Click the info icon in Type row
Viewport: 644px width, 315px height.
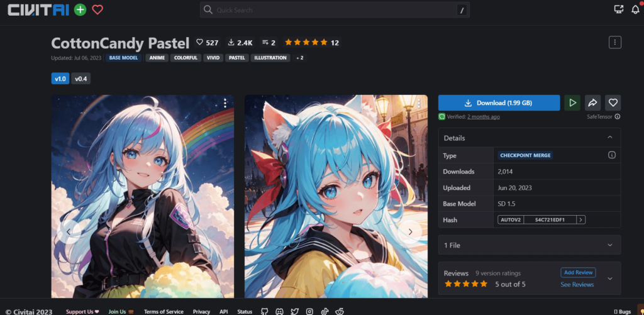point(612,155)
